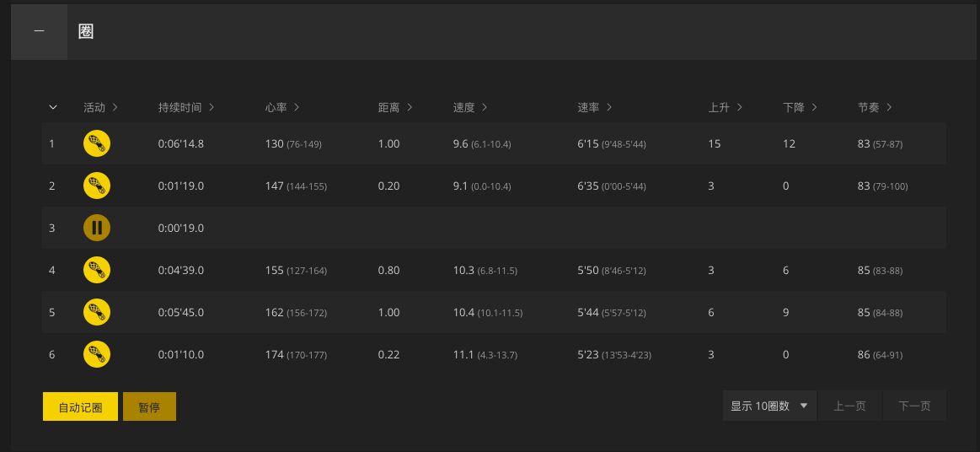Expand the chevron at the table header start
Screen dimensions: 980x452
click(53, 108)
